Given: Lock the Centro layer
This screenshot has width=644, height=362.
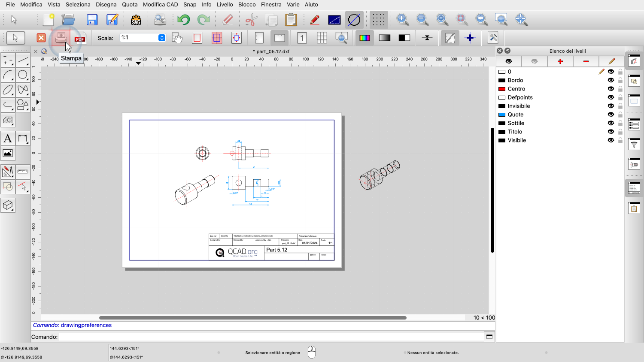Looking at the screenshot, I should tap(620, 89).
